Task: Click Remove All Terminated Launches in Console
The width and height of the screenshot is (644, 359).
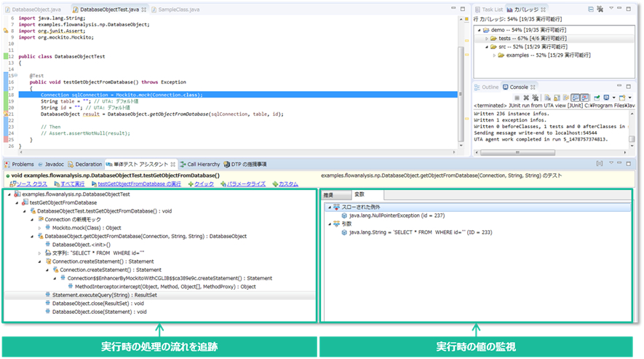Action: click(x=535, y=98)
